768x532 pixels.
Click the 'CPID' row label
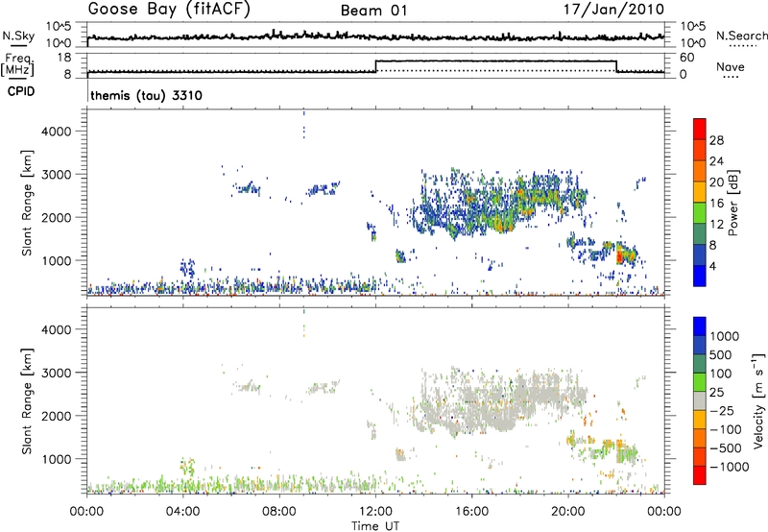coord(21,91)
